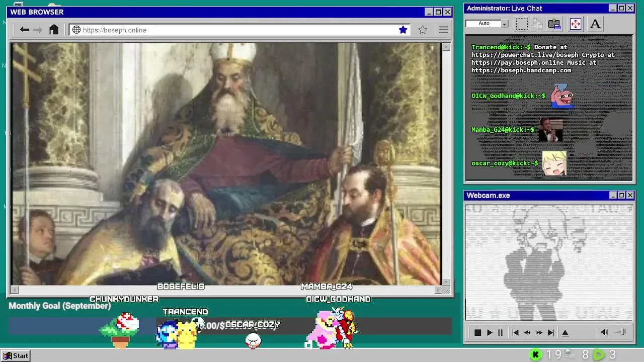Open the browser hamburger menu
The height and width of the screenshot is (362, 644).
443,30
